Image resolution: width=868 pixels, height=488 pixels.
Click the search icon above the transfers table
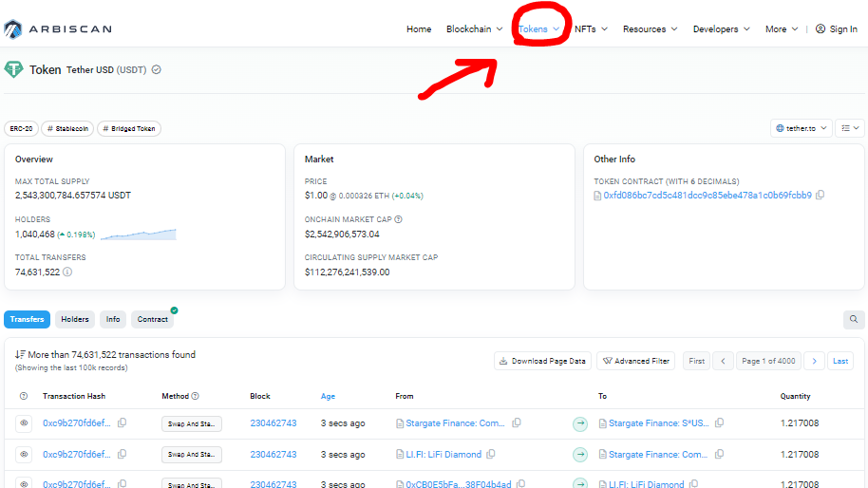pos(854,320)
